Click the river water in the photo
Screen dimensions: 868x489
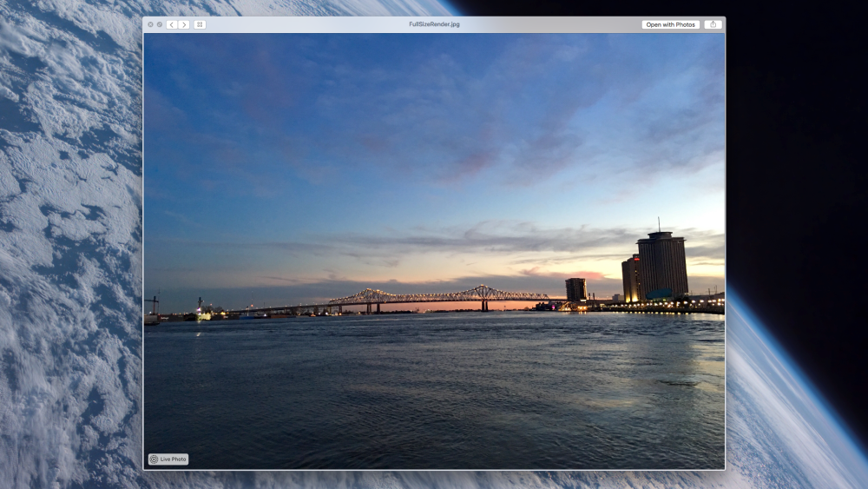click(x=434, y=382)
